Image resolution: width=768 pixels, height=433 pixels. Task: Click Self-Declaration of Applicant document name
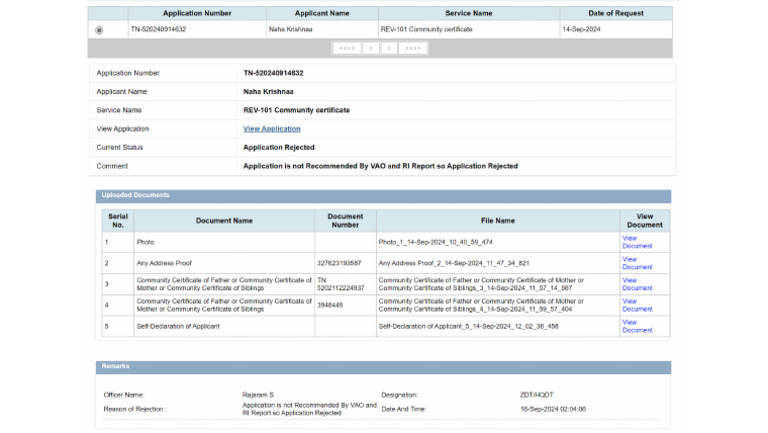tap(178, 326)
